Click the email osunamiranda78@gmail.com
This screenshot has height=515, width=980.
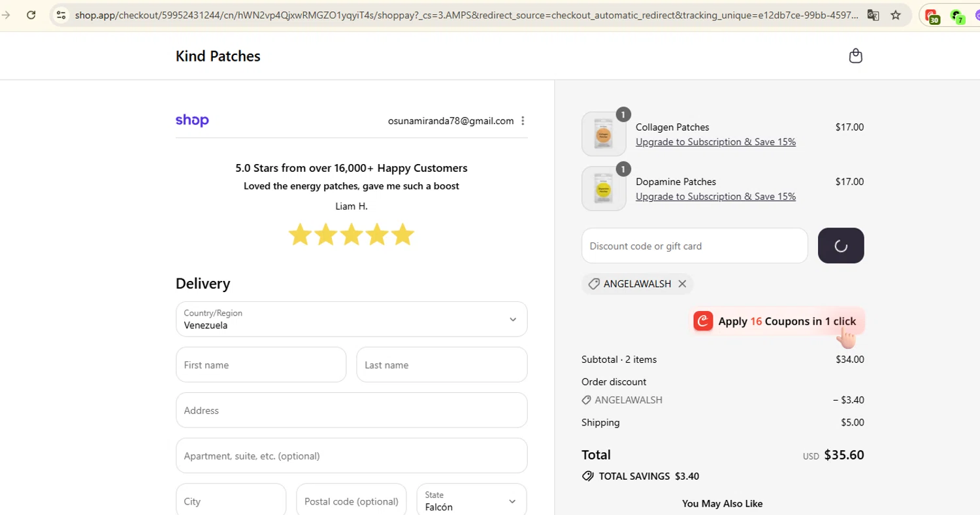tap(451, 121)
